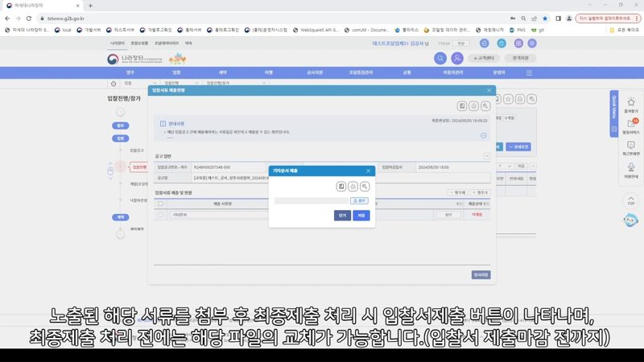Viewport: 644px width, 362px height.
Task: Toggle the checkbox in the other-documents row
Action: [160, 215]
